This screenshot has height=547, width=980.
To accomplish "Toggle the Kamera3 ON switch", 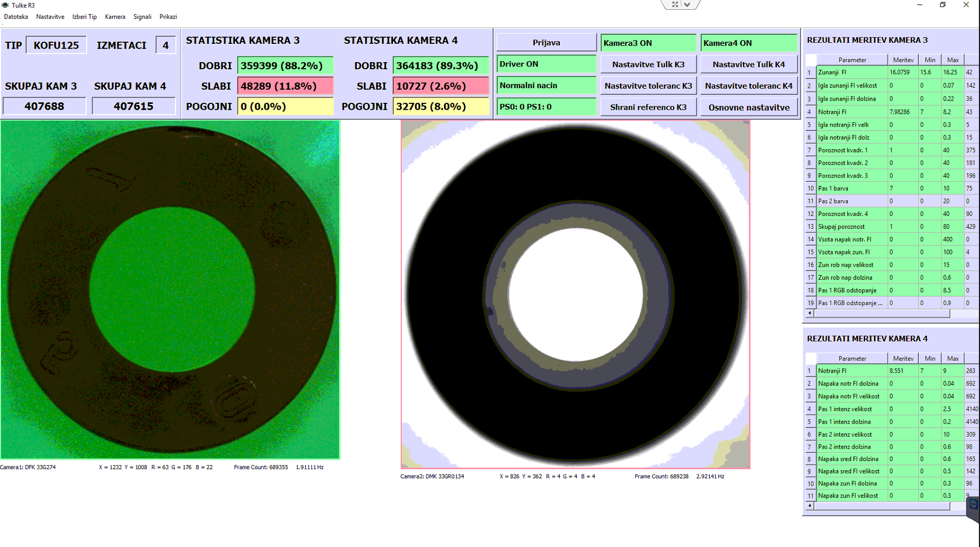I will click(648, 43).
